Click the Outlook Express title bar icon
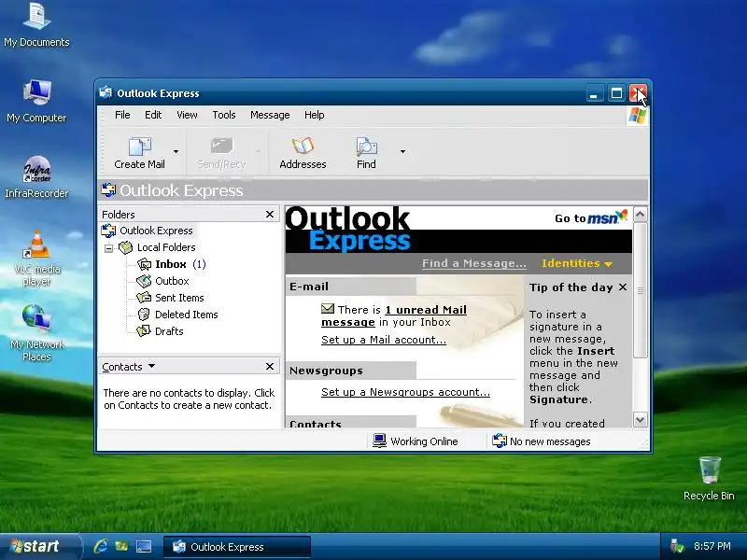 (106, 91)
